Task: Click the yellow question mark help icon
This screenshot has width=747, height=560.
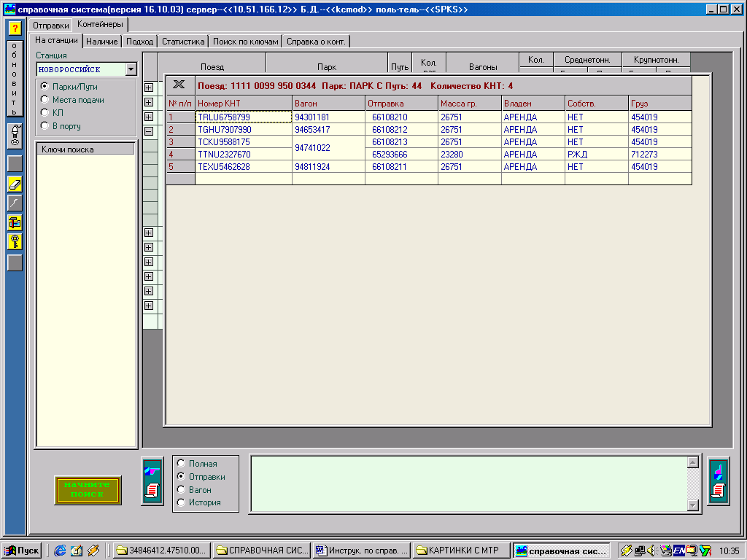Action: (15, 28)
